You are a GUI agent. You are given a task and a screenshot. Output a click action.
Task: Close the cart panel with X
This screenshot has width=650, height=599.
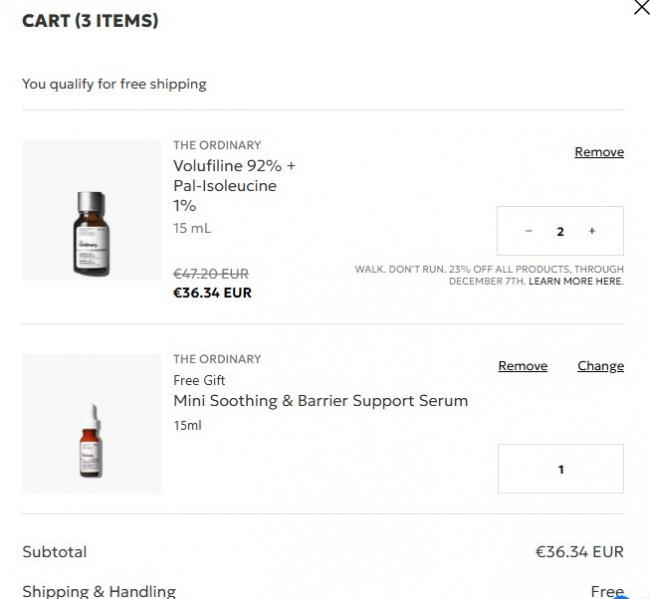(x=641, y=9)
